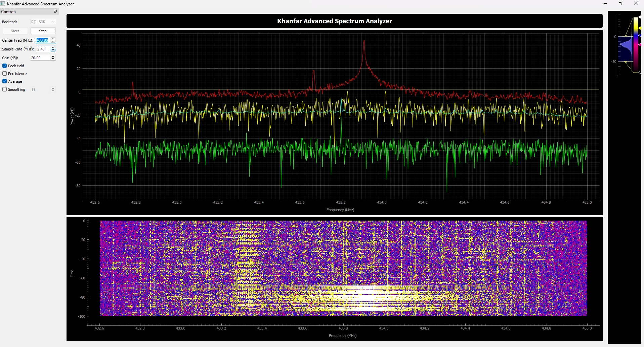Uncheck the Average option
The height and width of the screenshot is (347, 644).
coord(5,81)
